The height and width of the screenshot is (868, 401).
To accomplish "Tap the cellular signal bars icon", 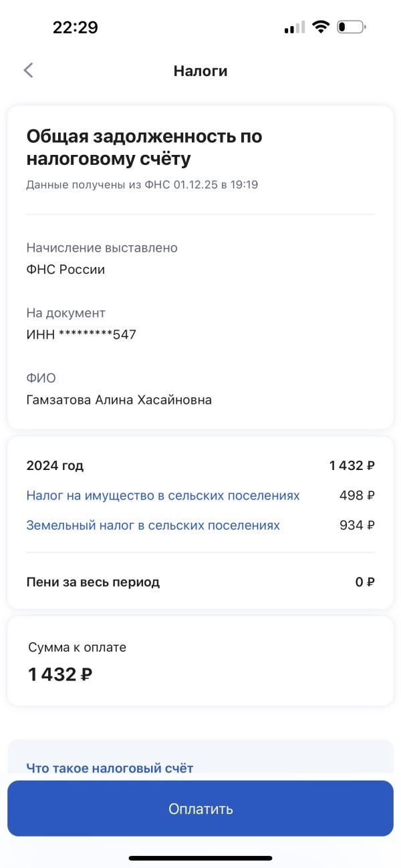I will [x=294, y=28].
